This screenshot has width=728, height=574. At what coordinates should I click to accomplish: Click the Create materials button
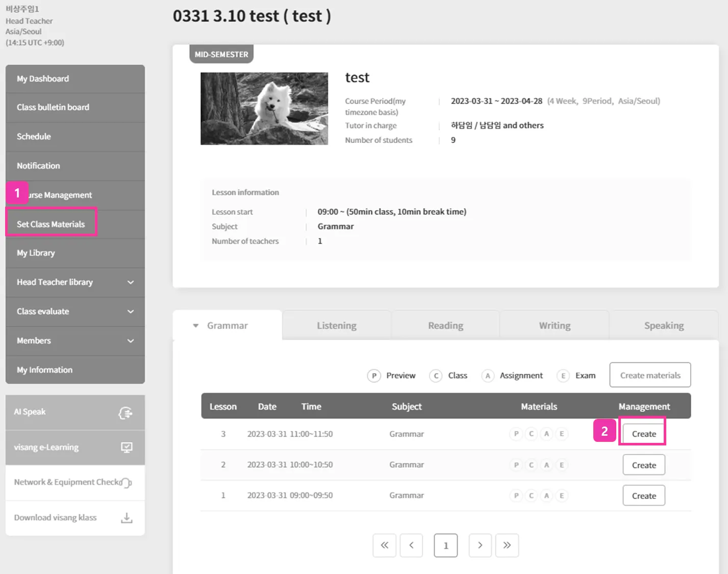click(650, 376)
